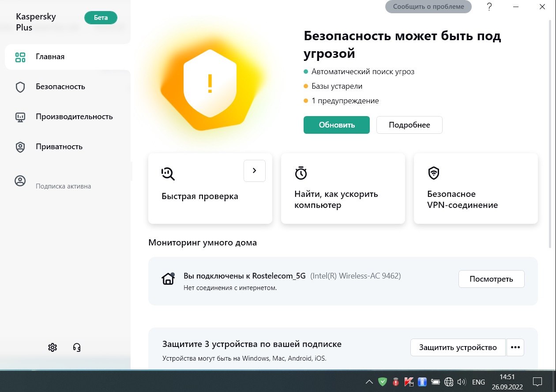Click the Мониторинг умного дома heading
Screen dimensions: 556x392
[x=203, y=242]
